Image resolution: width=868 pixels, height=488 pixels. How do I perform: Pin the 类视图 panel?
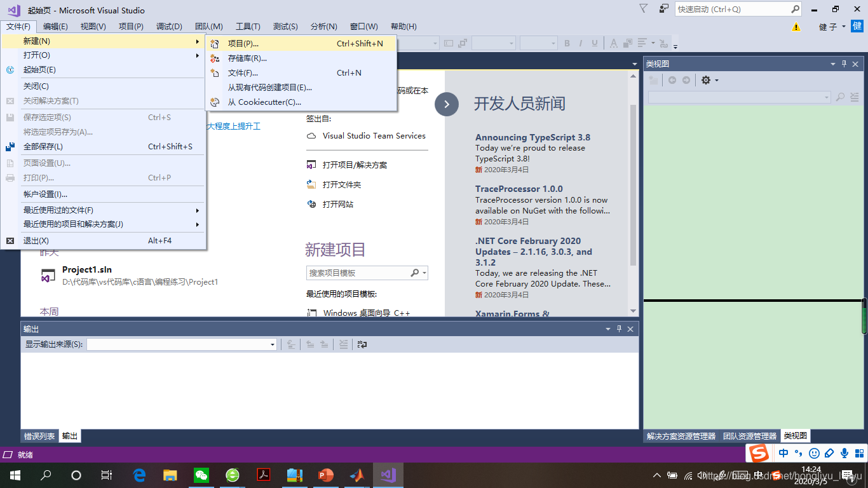[844, 64]
